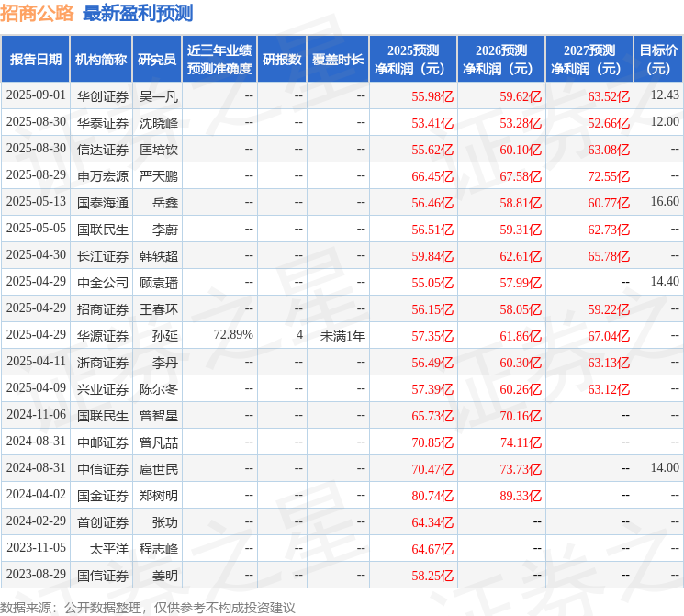
Task: Click the 72.55亿 profit value
Action: 609,176
